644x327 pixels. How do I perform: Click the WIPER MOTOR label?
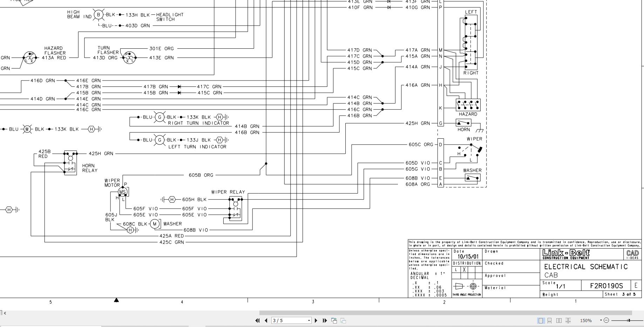[x=112, y=183]
